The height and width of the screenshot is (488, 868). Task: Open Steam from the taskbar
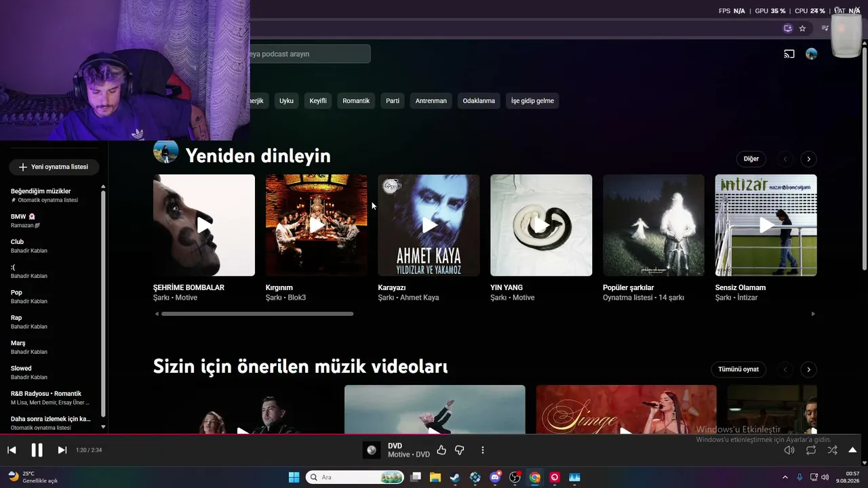pyautogui.click(x=454, y=477)
